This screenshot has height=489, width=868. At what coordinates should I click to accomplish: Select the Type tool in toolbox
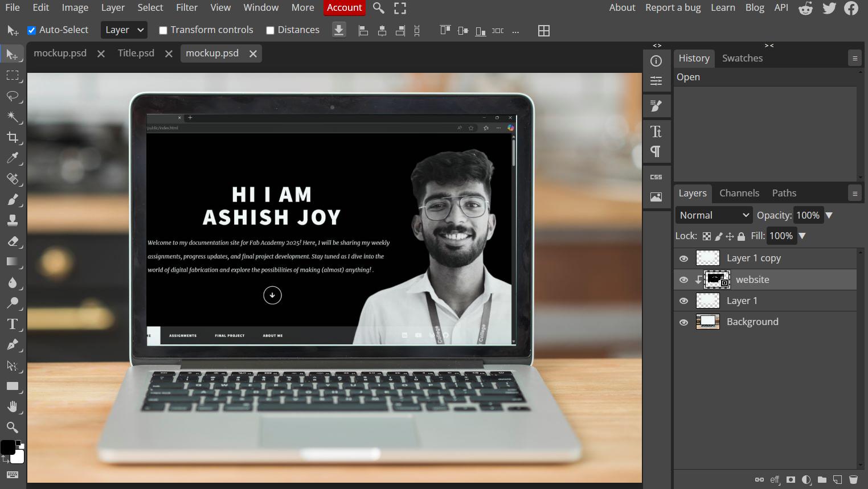point(12,324)
